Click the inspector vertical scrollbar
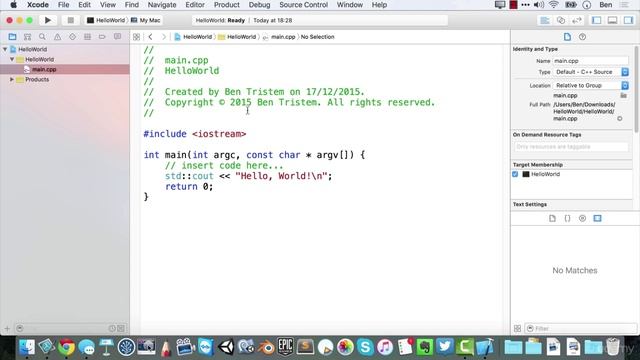The image size is (640, 360). click(x=636, y=89)
